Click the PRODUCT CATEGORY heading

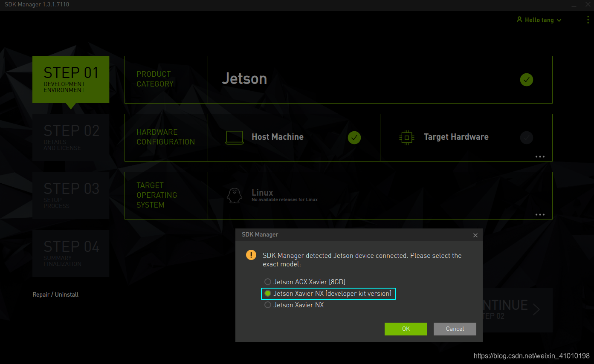point(155,79)
